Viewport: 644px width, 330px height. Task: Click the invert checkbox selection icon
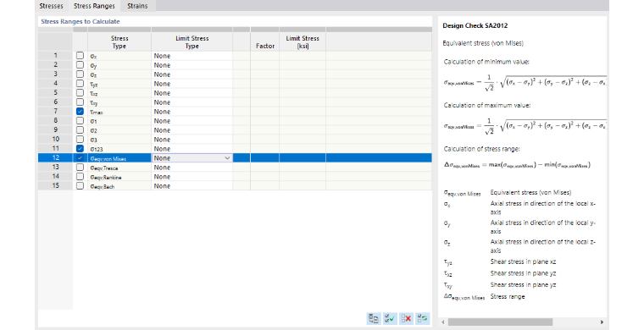[422, 318]
